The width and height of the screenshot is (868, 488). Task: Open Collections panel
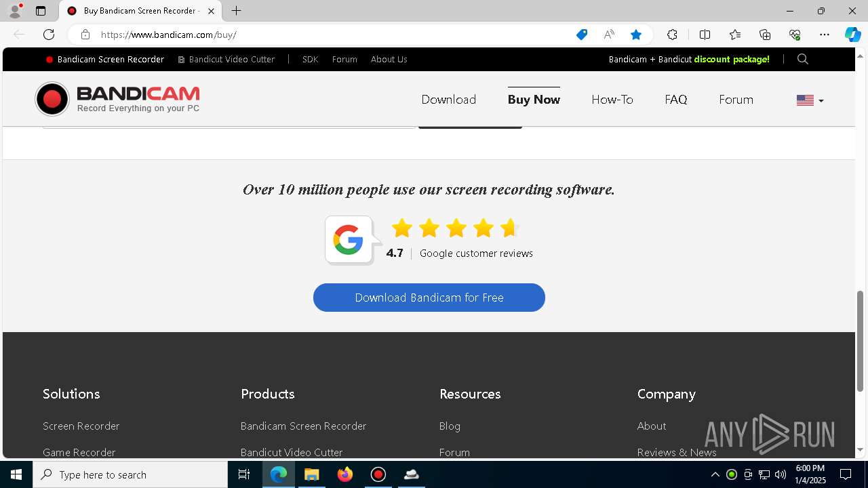(x=765, y=35)
